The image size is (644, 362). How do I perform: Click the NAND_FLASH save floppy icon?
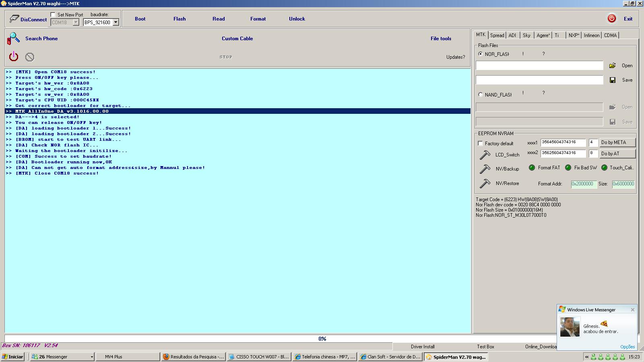[613, 122]
